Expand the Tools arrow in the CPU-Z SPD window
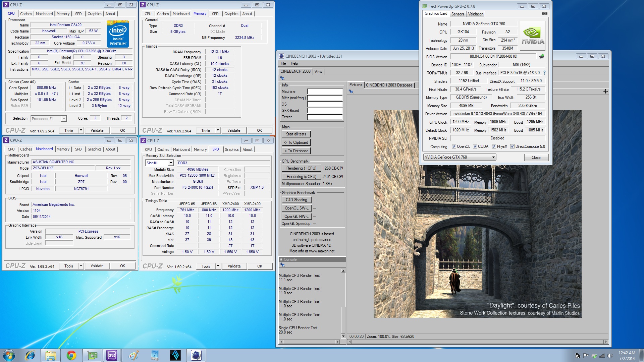This screenshot has height=362, width=644. [218, 266]
